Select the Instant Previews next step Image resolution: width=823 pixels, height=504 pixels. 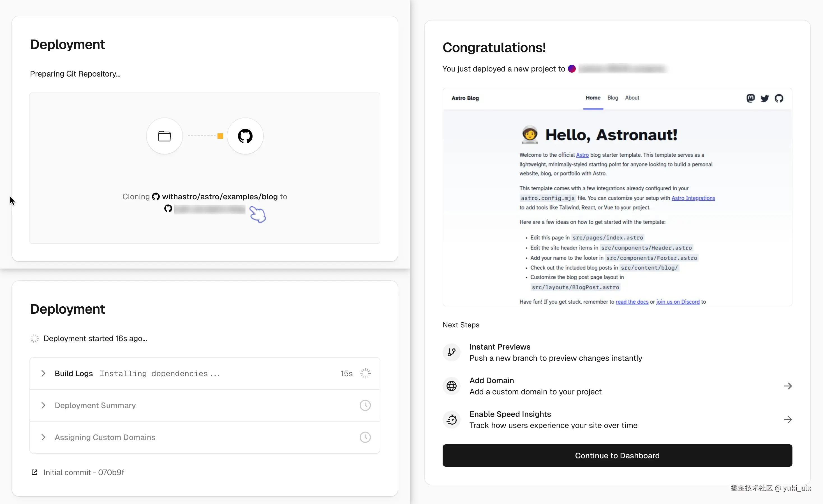pyautogui.click(x=617, y=352)
